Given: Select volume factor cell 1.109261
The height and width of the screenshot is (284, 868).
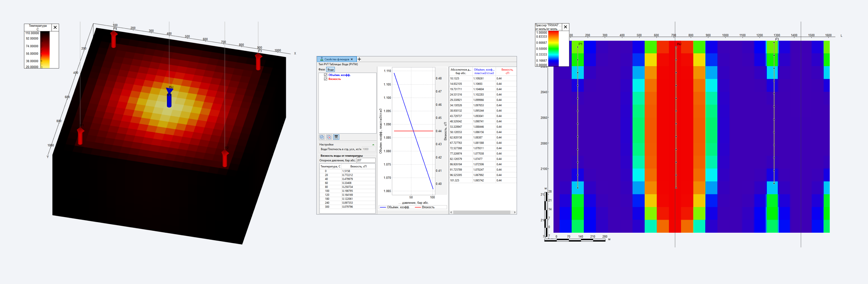Looking at the screenshot, I should tap(484, 78).
